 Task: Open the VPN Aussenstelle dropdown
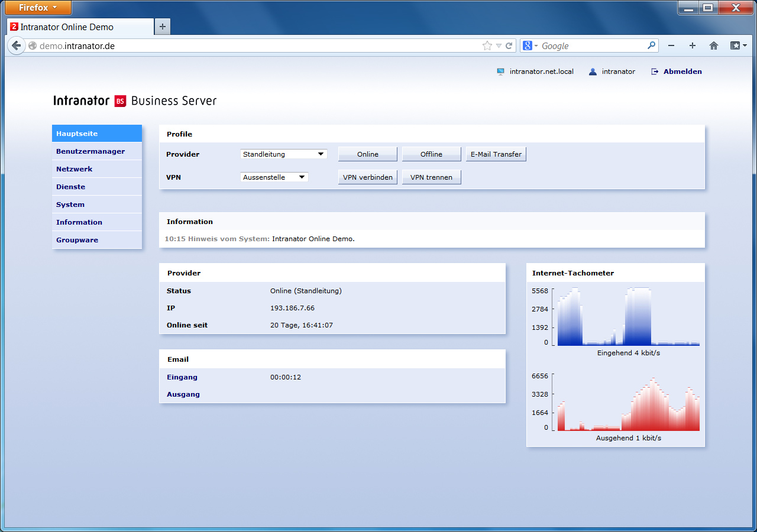pos(274,177)
